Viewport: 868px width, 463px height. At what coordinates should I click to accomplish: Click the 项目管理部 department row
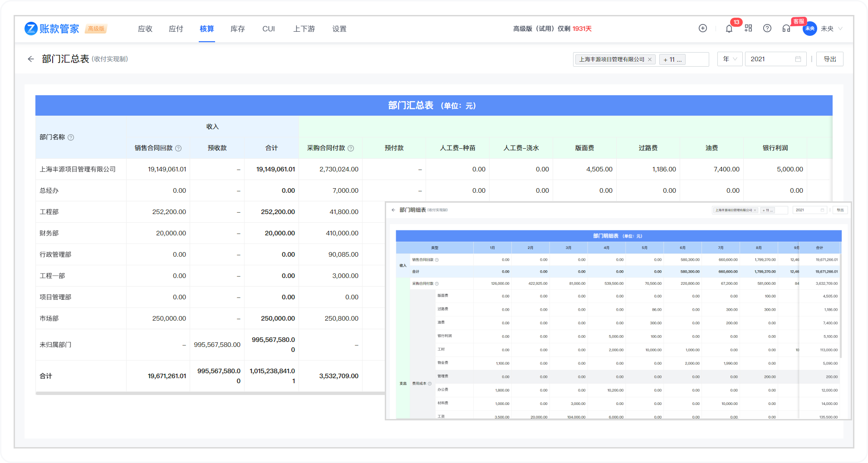[55, 297]
